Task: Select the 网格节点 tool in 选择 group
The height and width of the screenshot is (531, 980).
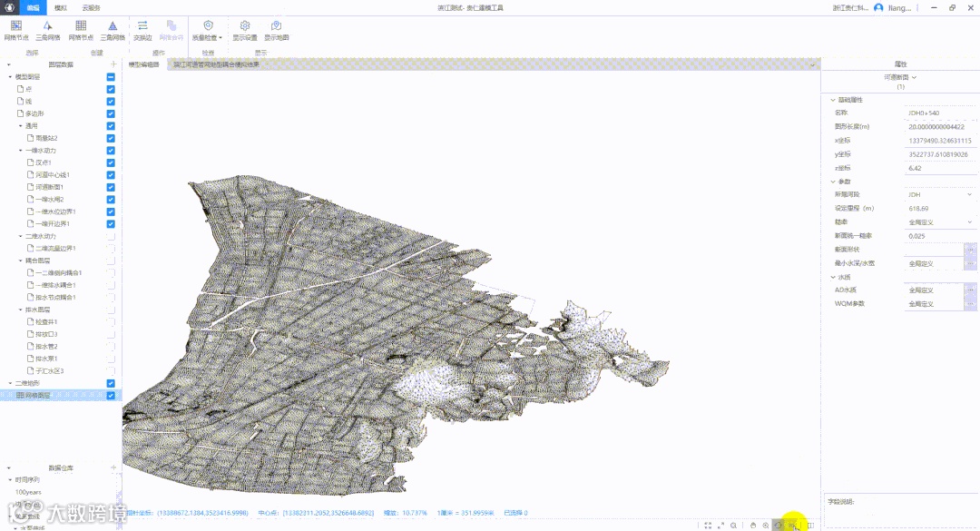Action: click(16, 26)
